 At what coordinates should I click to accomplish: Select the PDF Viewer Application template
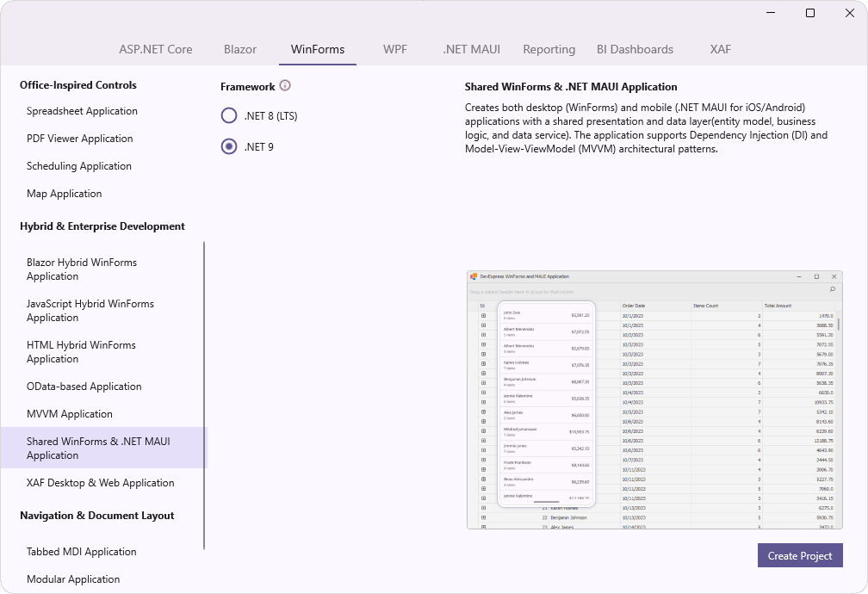(81, 138)
